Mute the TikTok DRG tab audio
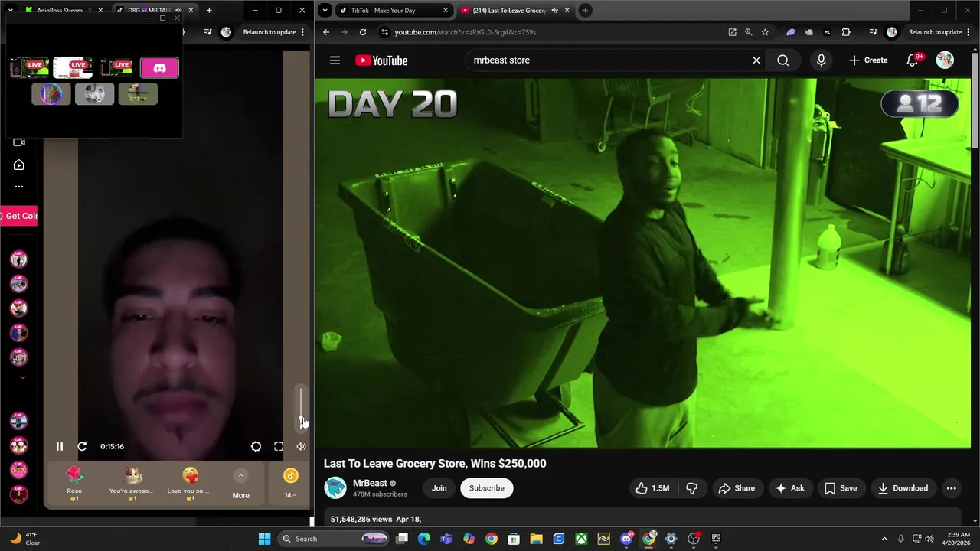The width and height of the screenshot is (980, 551). click(x=178, y=11)
